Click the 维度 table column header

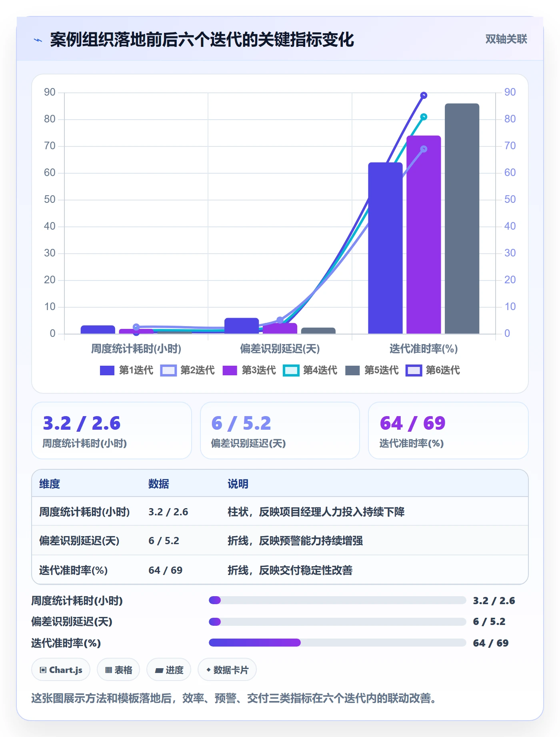tap(50, 484)
